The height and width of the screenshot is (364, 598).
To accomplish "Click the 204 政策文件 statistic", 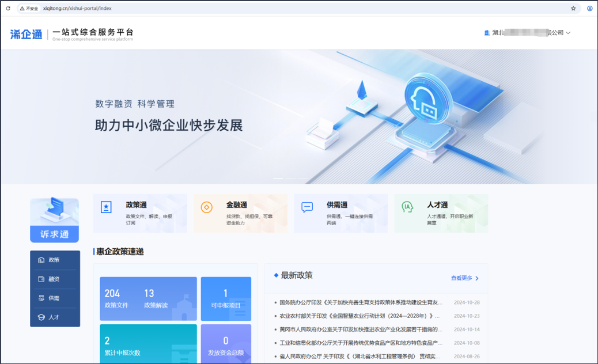I will 116,298.
